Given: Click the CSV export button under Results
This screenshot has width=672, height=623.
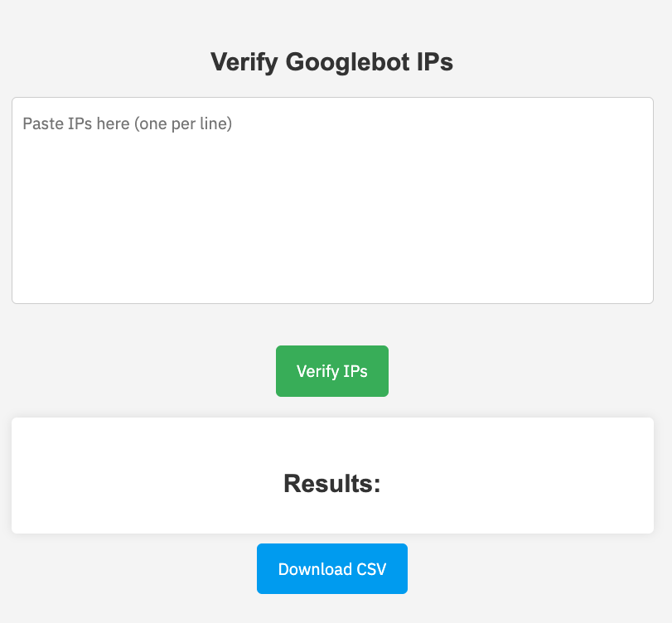Looking at the screenshot, I should (x=331, y=568).
